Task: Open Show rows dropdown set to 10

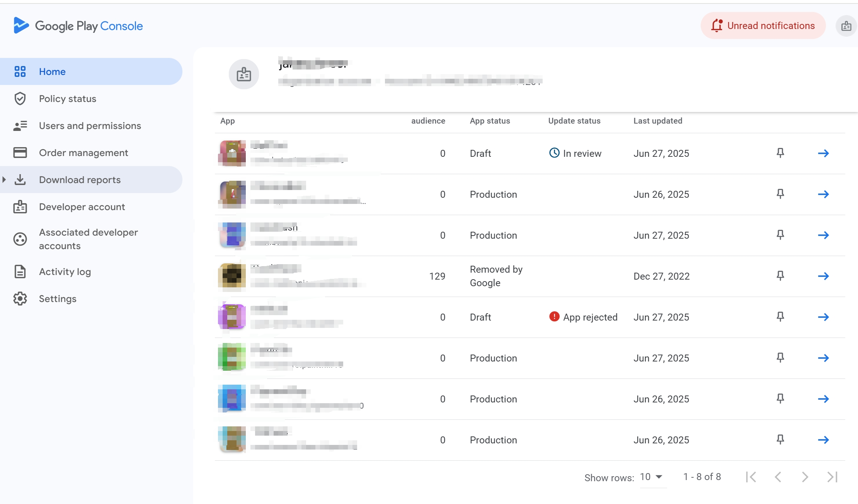Action: 652,477
